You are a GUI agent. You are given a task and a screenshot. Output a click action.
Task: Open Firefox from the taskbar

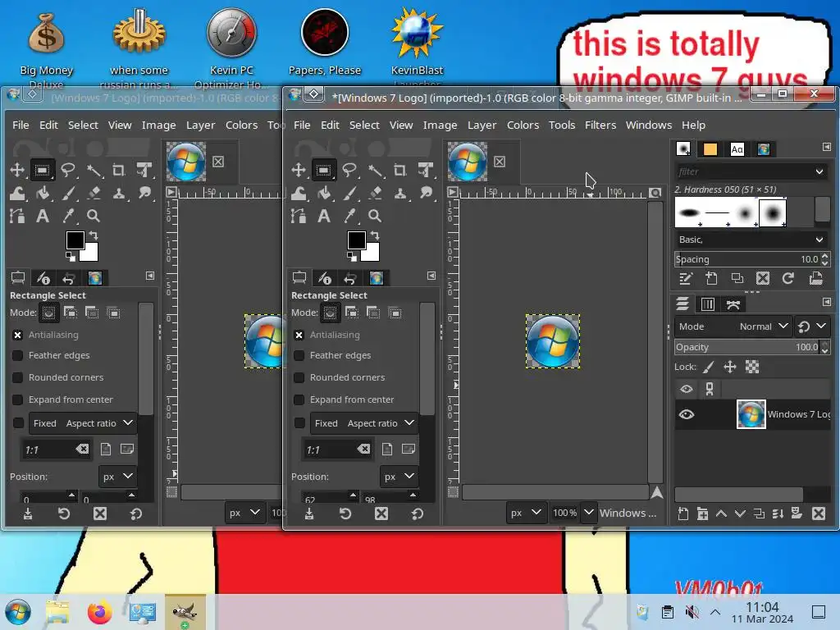(99, 612)
